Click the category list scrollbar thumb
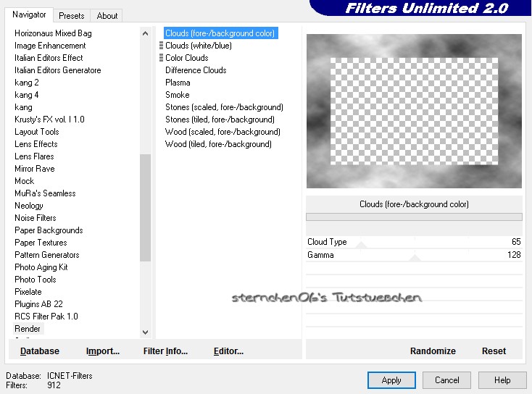Image resolution: width=532 pixels, height=394 pixels. point(145,208)
